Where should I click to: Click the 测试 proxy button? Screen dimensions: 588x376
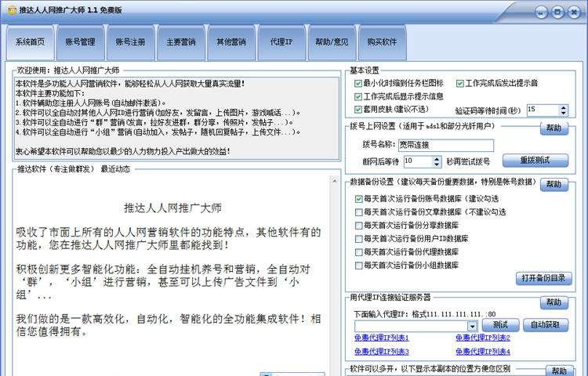click(x=500, y=325)
